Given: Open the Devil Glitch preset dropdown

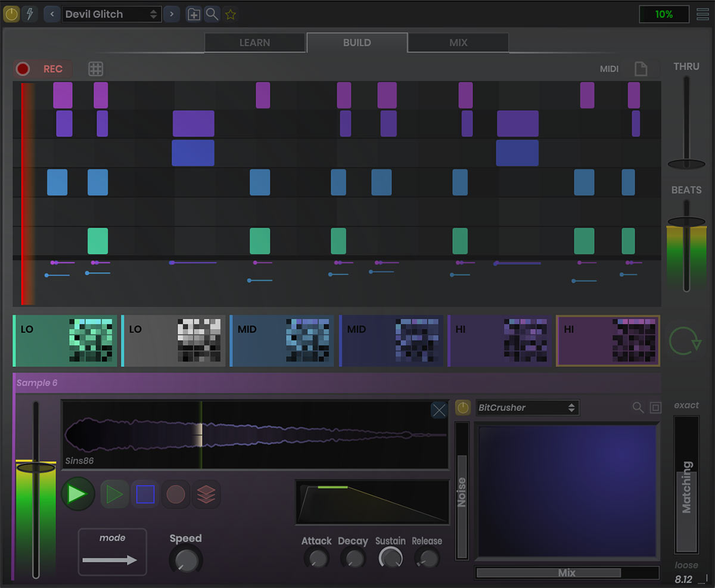Looking at the screenshot, I should (111, 14).
